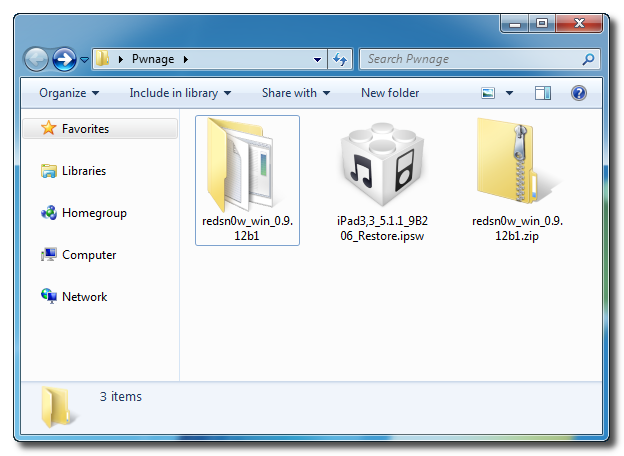This screenshot has width=624, height=456.
Task: Expand the arrow after Pwnage breadcrumb
Action: click(x=185, y=59)
